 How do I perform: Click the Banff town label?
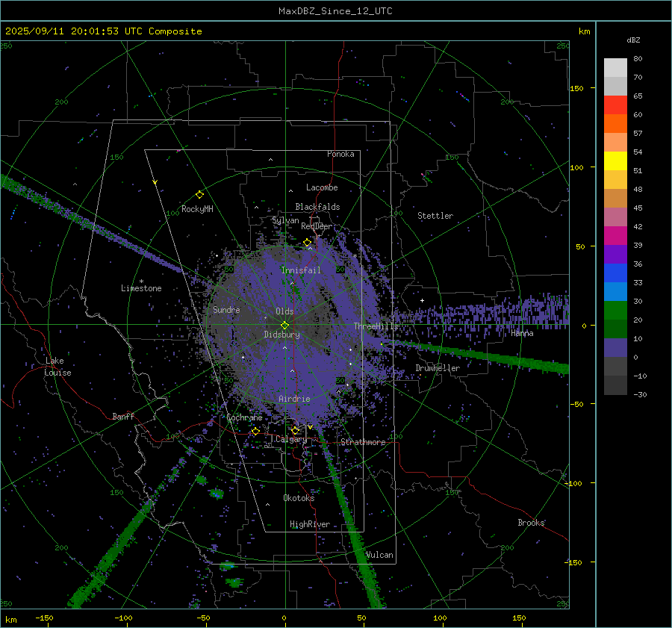coord(123,416)
